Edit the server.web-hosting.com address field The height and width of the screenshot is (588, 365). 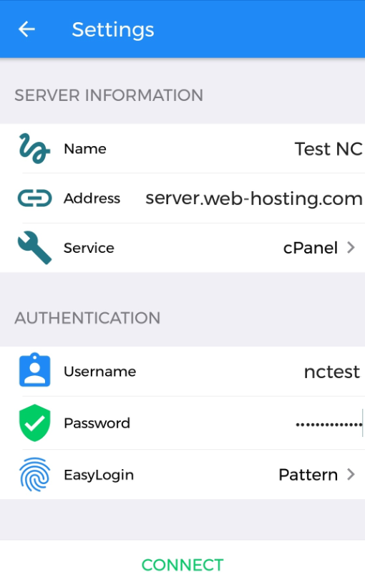[254, 198]
